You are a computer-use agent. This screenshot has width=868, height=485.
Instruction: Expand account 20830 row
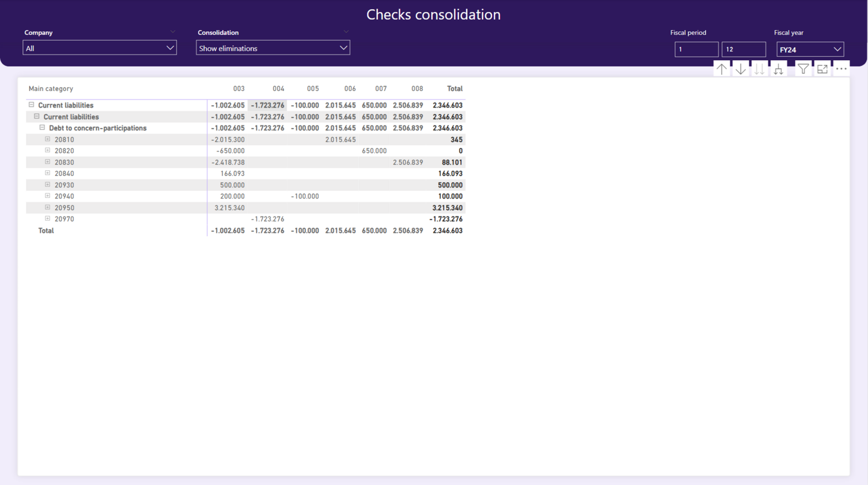(x=47, y=161)
